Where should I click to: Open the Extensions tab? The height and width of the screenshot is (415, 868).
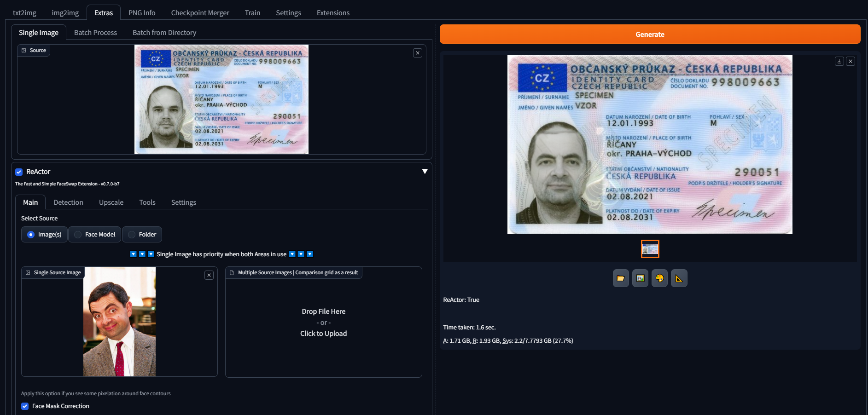point(333,13)
